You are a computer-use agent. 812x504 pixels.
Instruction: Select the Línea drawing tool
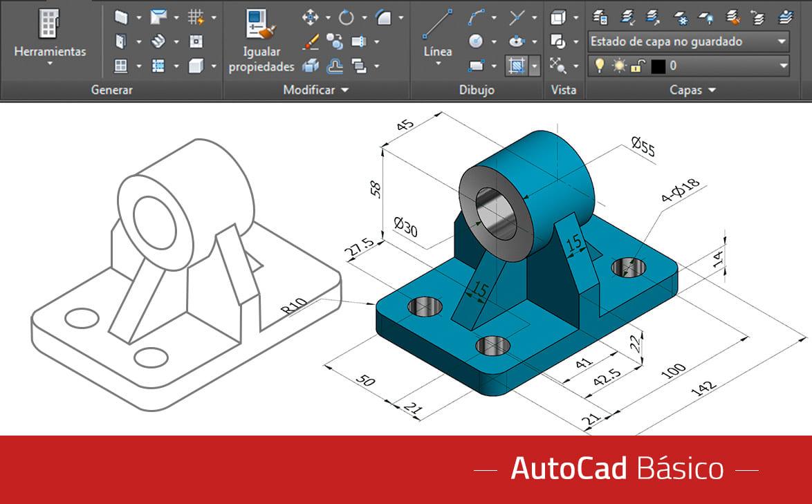438,24
